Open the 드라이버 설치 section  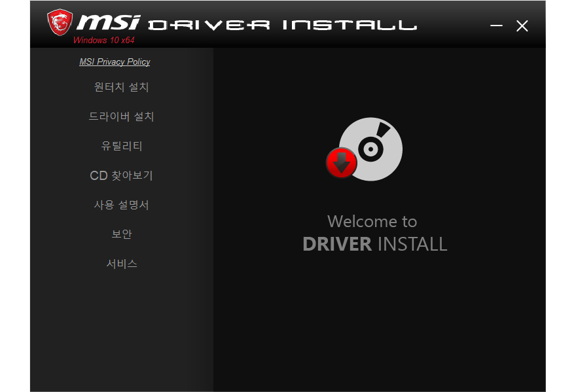[x=122, y=116]
